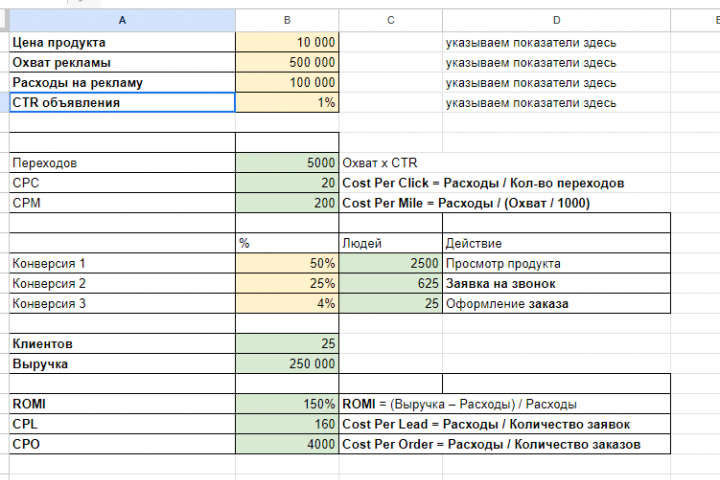Select the 'CPL' label cell
Screen dimensions: 720x480
[122, 424]
